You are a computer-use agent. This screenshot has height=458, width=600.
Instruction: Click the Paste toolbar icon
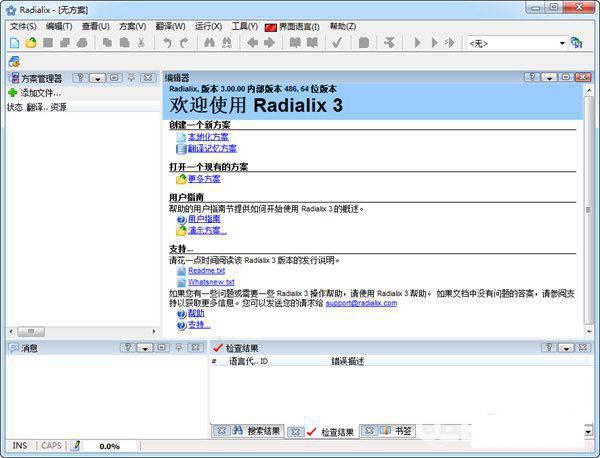pos(124,43)
